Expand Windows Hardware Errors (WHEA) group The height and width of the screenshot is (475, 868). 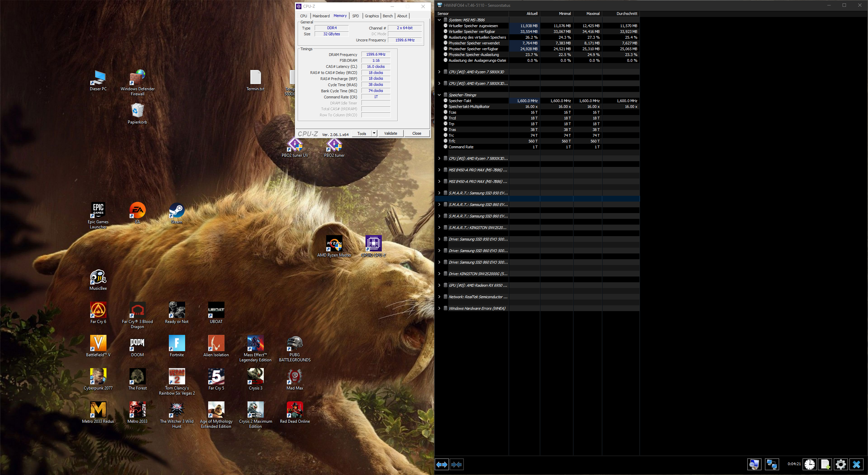tap(439, 308)
